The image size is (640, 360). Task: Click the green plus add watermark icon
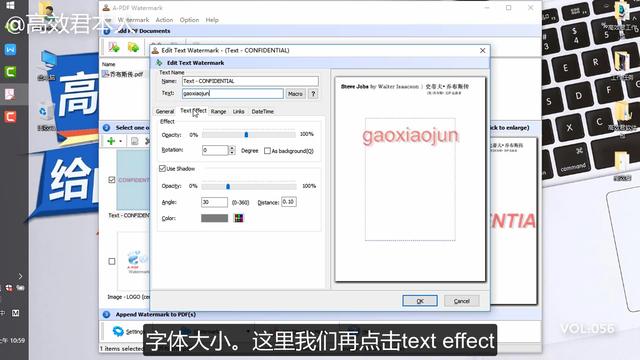tap(111, 141)
